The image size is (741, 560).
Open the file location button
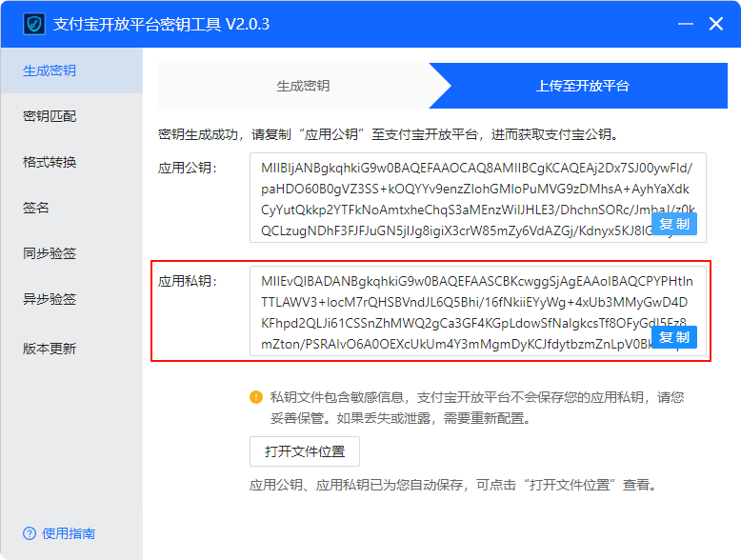point(305,451)
